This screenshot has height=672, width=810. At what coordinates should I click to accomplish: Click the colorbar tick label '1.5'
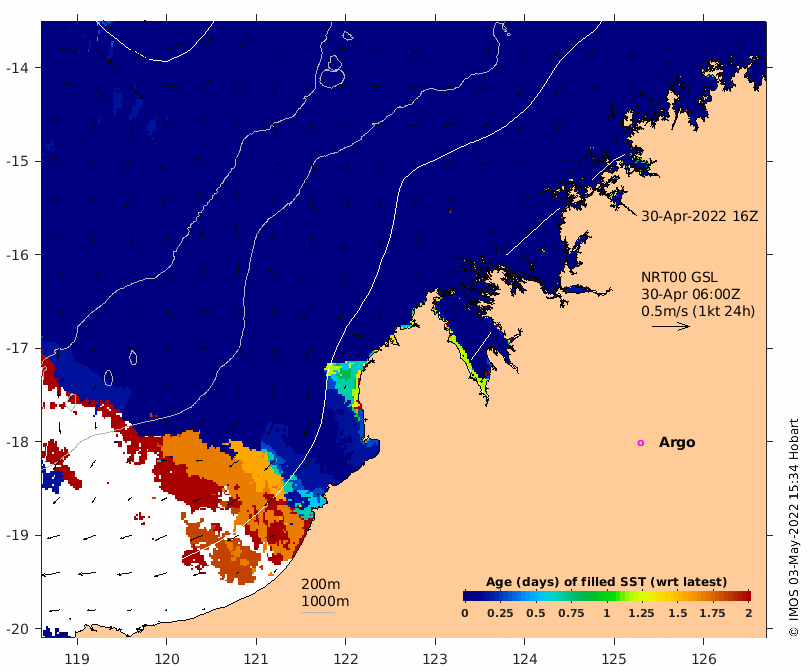pos(677,613)
